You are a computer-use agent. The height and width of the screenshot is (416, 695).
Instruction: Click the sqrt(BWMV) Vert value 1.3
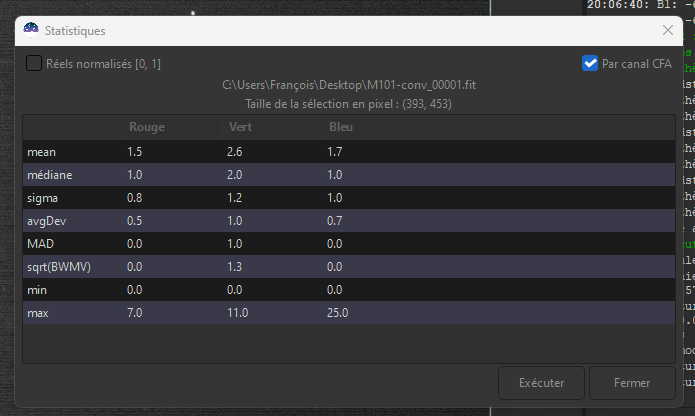click(x=234, y=267)
